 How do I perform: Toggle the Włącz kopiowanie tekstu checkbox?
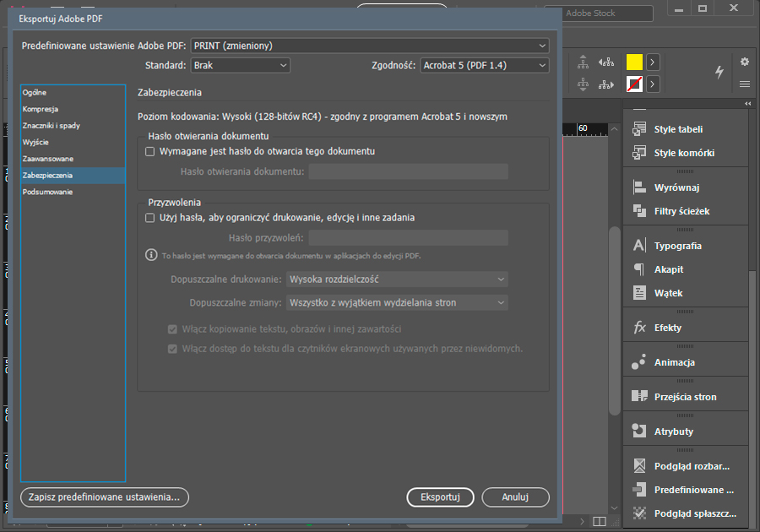[172, 329]
